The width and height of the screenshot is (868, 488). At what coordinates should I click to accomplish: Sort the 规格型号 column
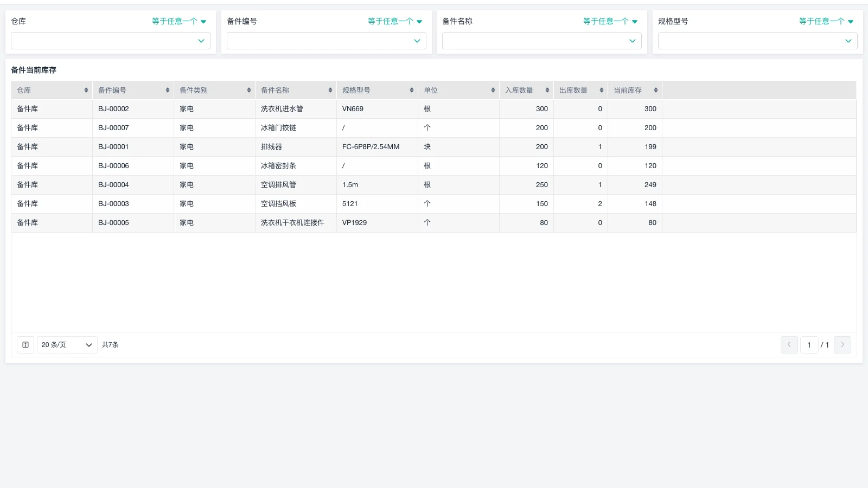click(x=411, y=90)
